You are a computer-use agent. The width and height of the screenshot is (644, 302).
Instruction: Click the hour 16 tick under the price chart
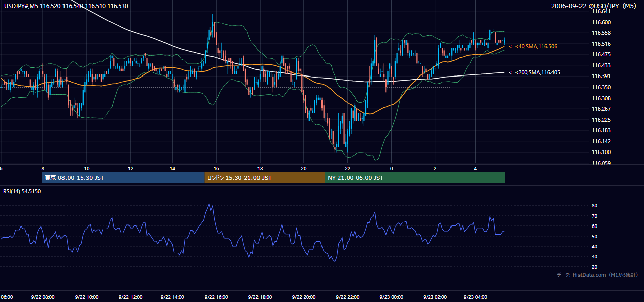tap(217, 168)
